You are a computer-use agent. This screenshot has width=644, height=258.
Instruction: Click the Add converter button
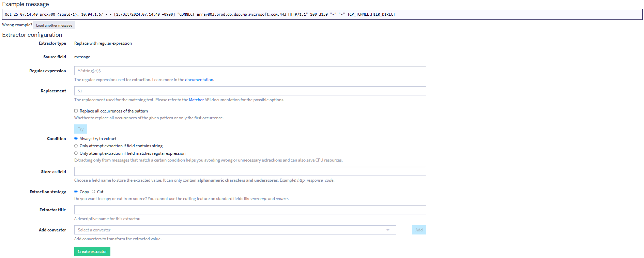pyautogui.click(x=419, y=230)
